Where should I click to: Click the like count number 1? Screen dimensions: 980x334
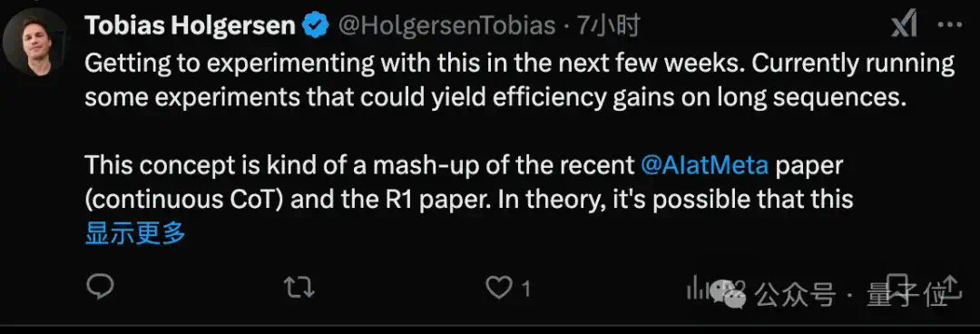(x=525, y=289)
